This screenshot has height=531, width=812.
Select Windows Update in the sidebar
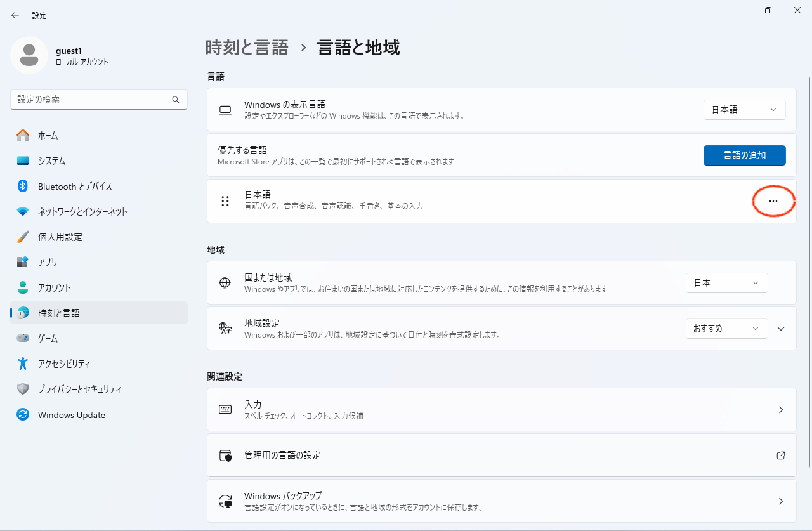(x=99, y=415)
